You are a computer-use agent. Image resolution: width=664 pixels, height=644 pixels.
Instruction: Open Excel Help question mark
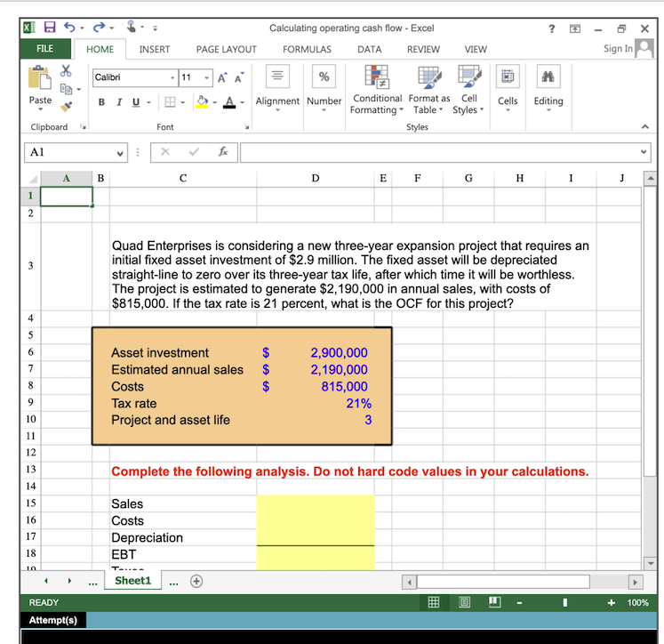pos(552,28)
